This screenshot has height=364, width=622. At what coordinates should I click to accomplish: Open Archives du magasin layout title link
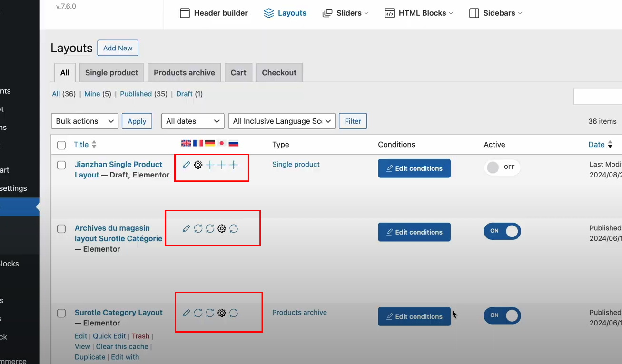pyautogui.click(x=118, y=233)
